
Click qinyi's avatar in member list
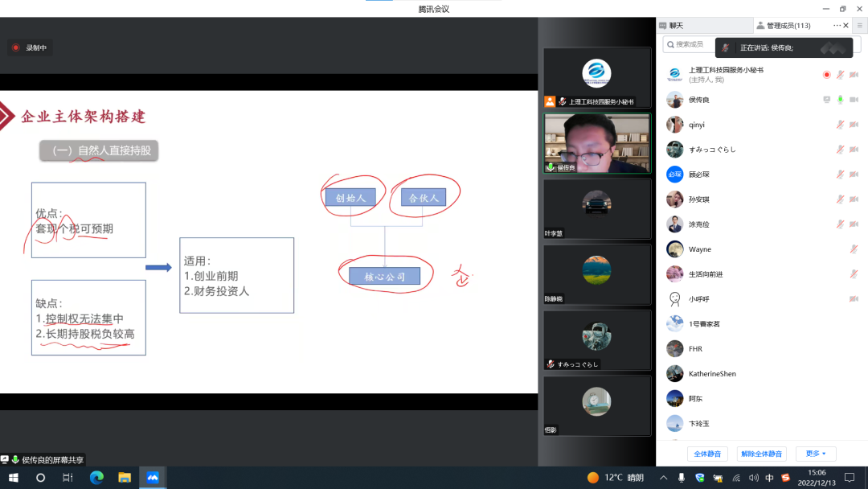pos(675,125)
